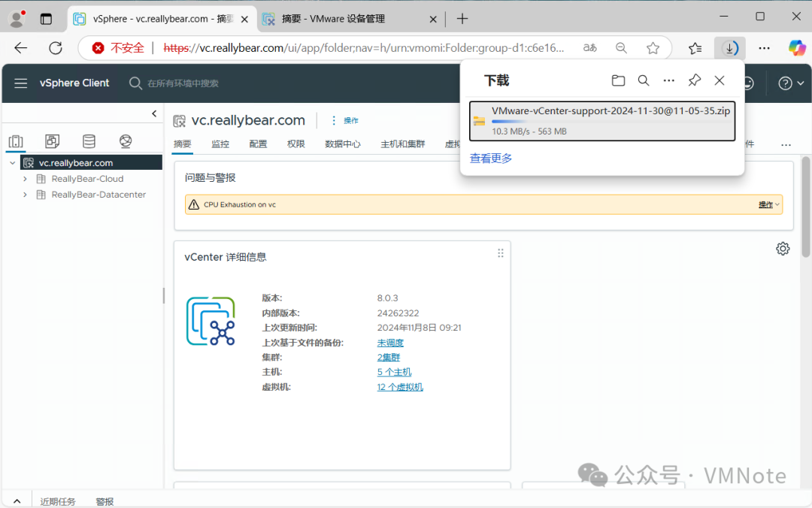Search downloads with the magnifier icon
This screenshot has height=508, width=812.
(643, 80)
